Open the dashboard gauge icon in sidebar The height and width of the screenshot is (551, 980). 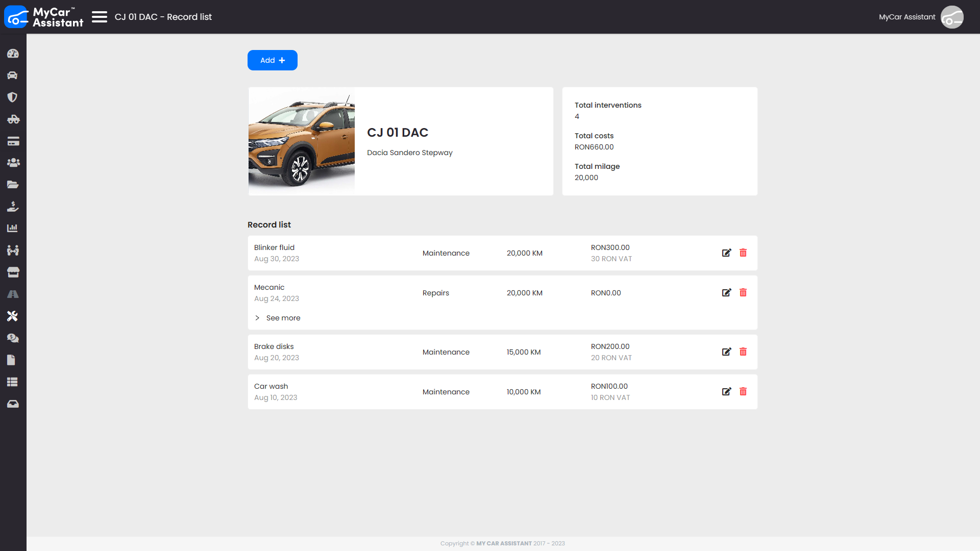click(13, 54)
